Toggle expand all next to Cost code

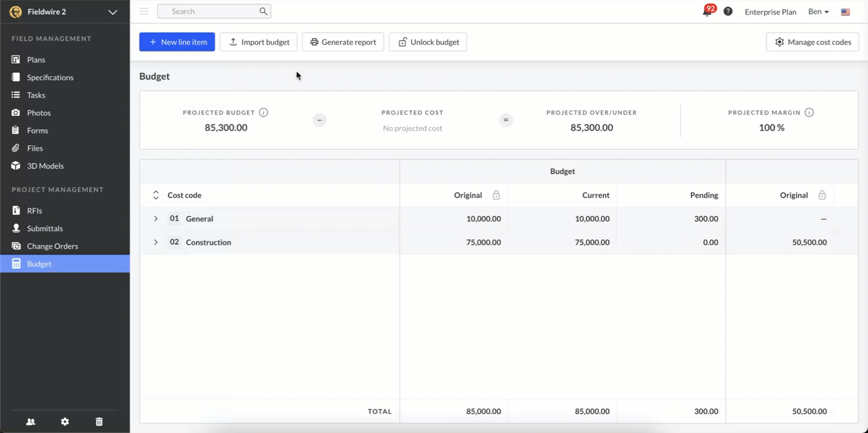coord(156,195)
